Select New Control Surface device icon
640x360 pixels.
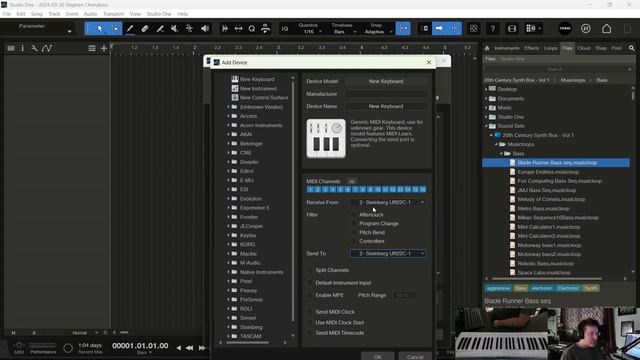(x=235, y=98)
